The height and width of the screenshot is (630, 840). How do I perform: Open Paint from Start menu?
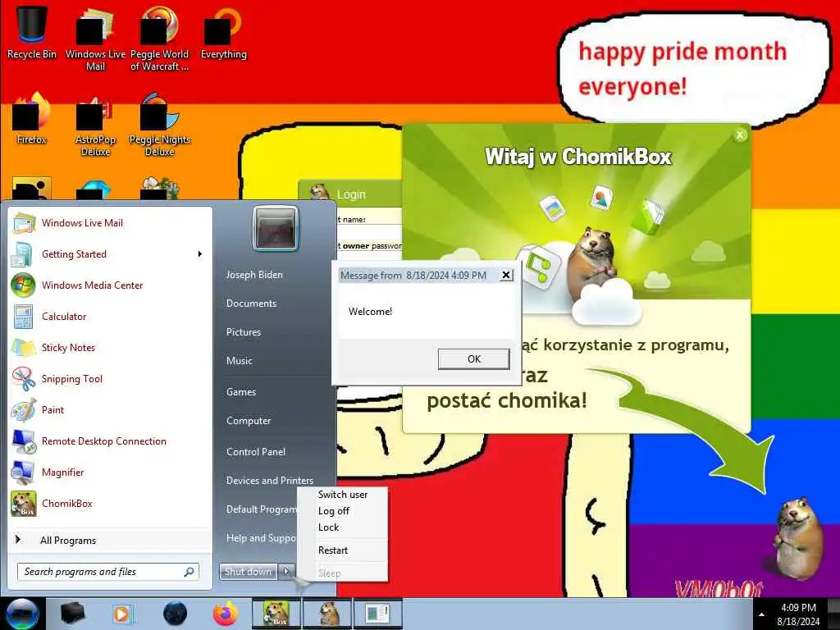(x=111, y=410)
